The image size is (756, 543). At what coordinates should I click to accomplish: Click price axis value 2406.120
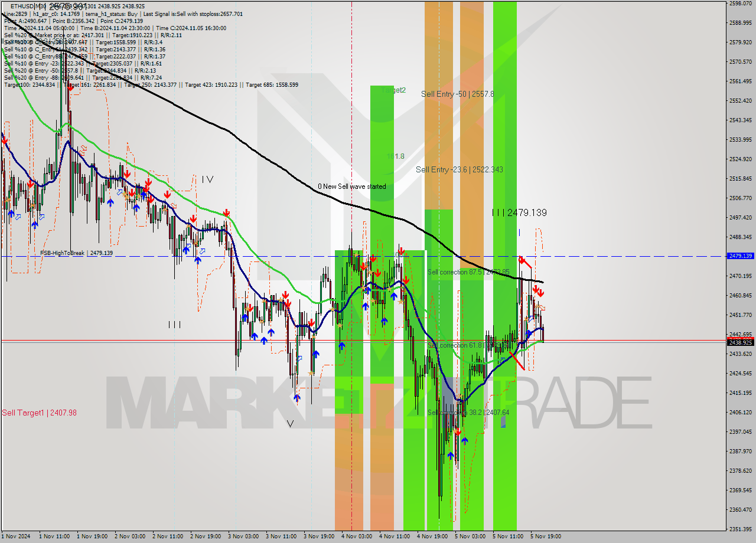[741, 412]
